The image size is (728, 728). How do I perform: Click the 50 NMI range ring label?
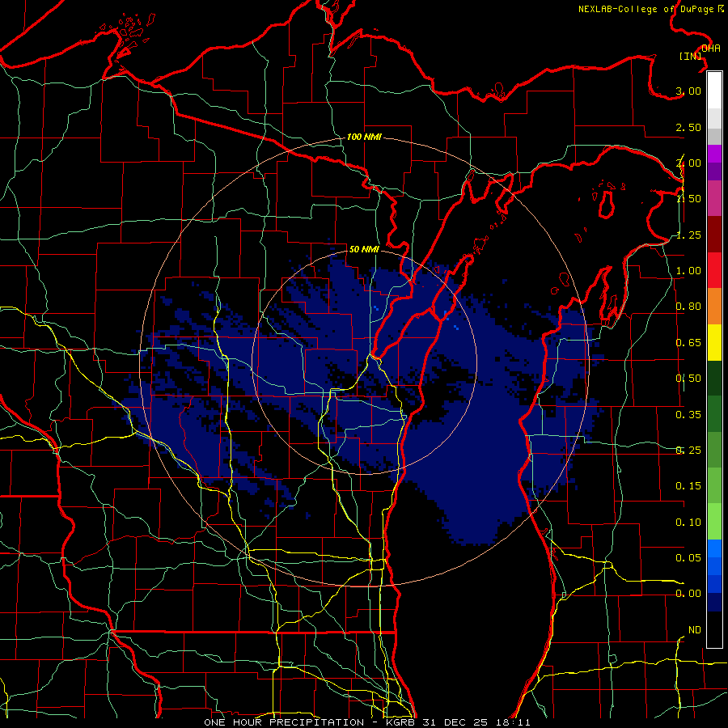pyautogui.click(x=364, y=249)
